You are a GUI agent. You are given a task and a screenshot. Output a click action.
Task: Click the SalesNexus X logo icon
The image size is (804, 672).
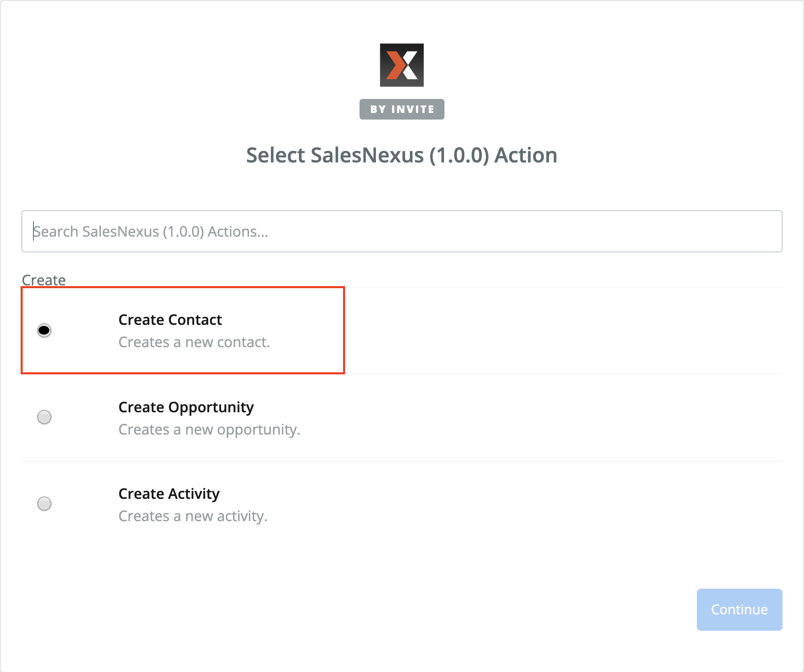click(x=402, y=65)
